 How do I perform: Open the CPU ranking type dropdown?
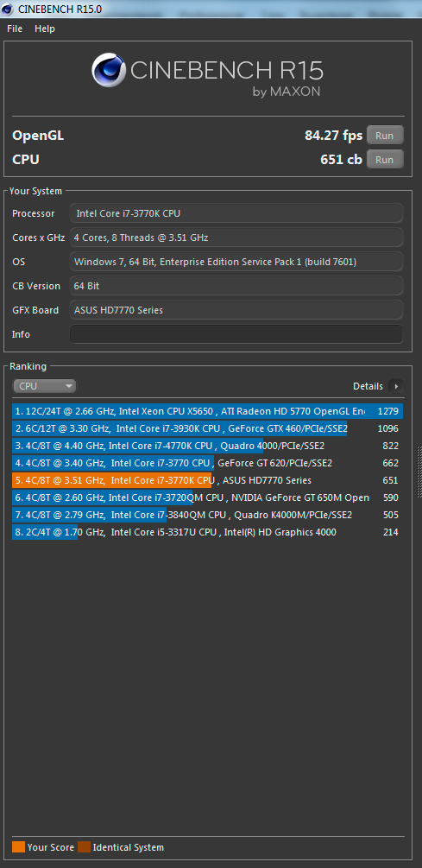pyautogui.click(x=45, y=386)
